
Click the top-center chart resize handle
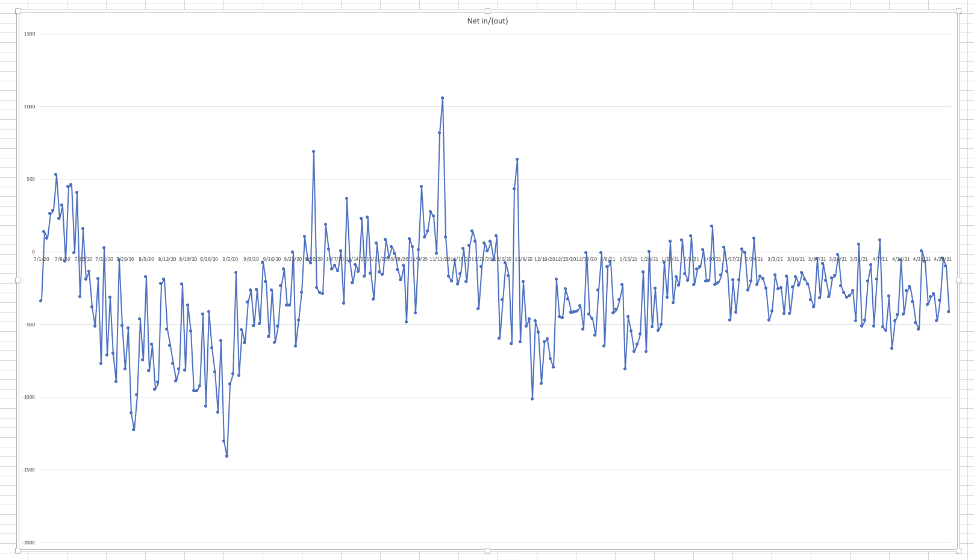click(487, 11)
